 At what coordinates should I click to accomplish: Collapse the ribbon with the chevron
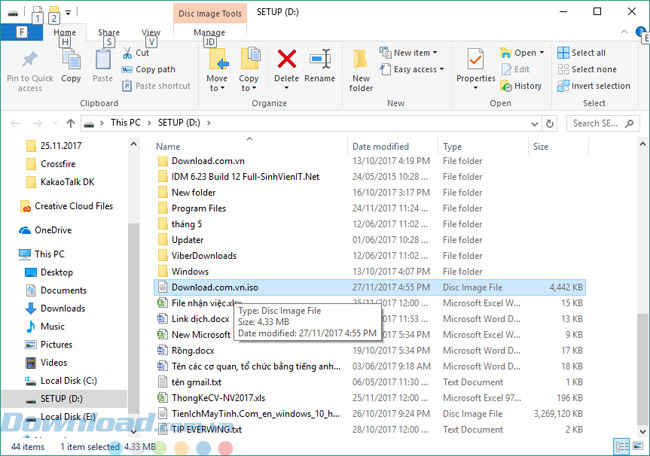click(624, 32)
